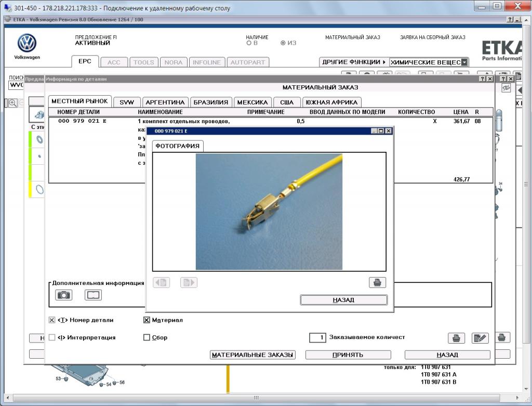Click the Volkswagen logo
The height and width of the screenshot is (406, 532).
(x=27, y=43)
